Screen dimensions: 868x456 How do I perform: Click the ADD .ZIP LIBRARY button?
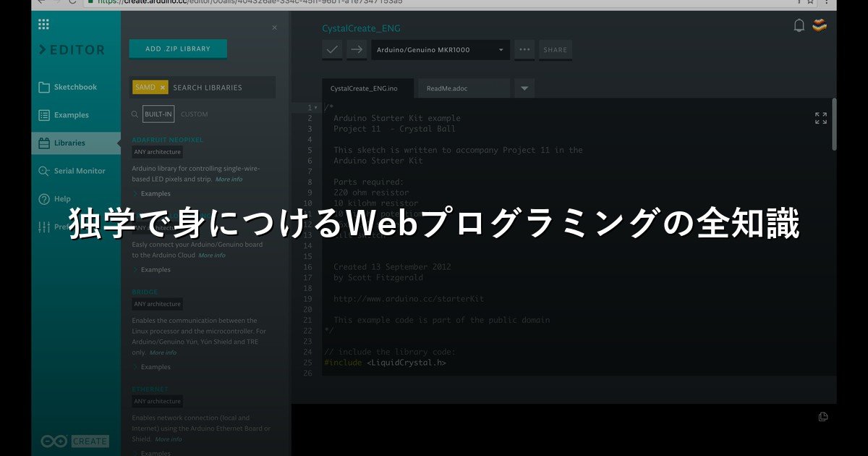point(177,48)
